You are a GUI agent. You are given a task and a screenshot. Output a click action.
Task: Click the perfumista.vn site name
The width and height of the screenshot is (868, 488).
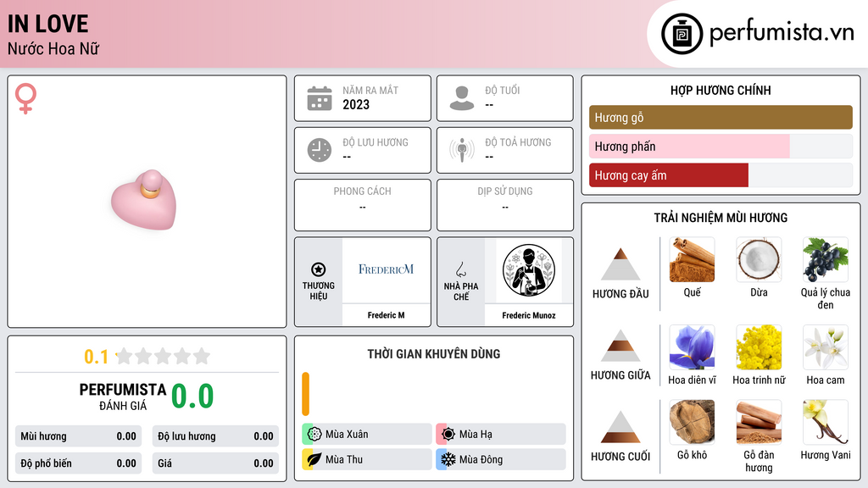point(782,33)
